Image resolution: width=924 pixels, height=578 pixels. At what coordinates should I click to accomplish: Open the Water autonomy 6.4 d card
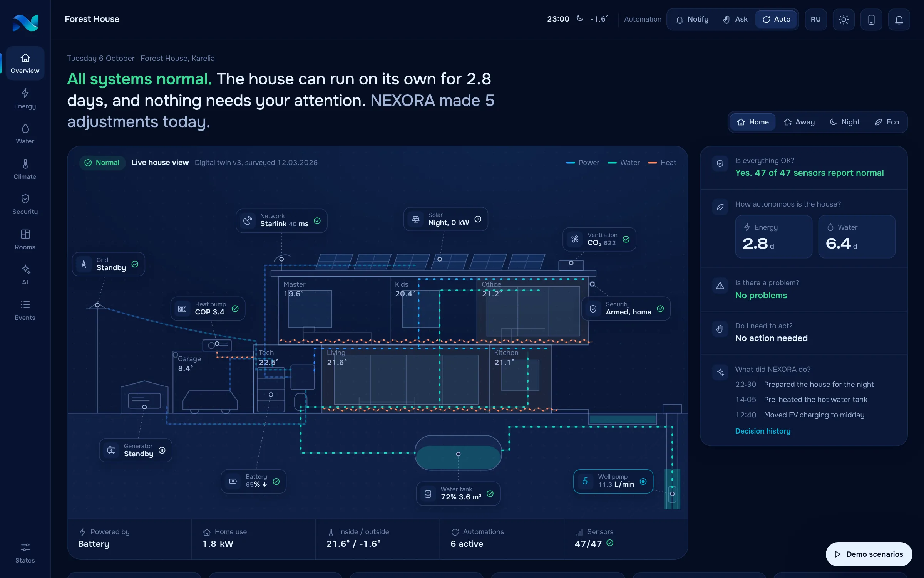coord(857,236)
